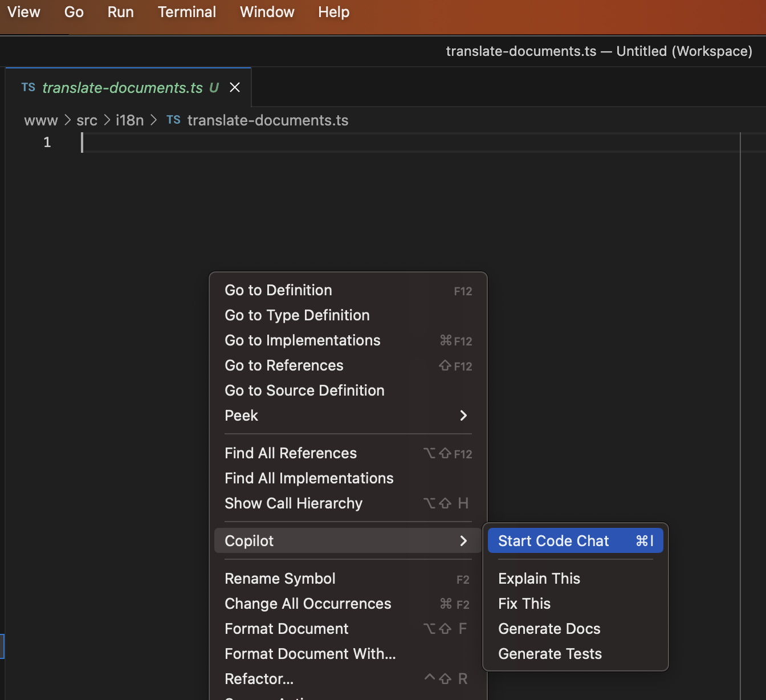
Task: Select Explain This in Copilot submenu
Action: 576,579
